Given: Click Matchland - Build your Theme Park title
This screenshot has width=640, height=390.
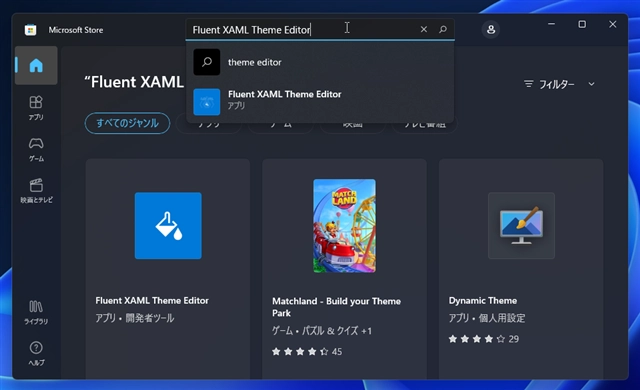Looking at the screenshot, I should 336,307.
